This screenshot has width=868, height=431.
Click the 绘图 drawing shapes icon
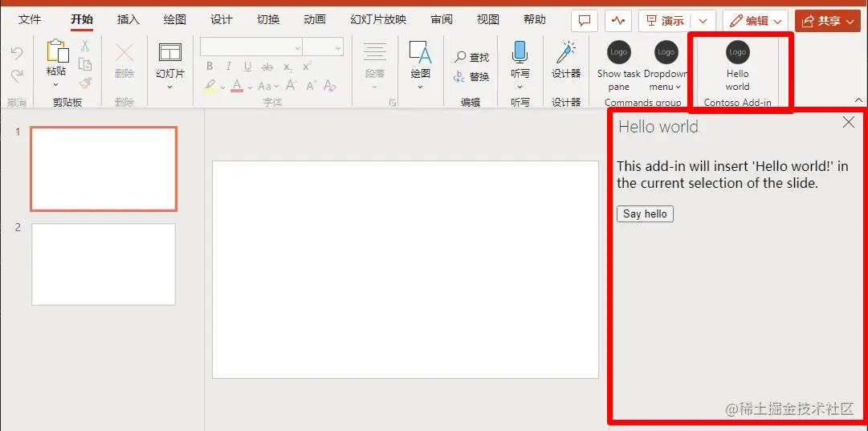(x=420, y=52)
